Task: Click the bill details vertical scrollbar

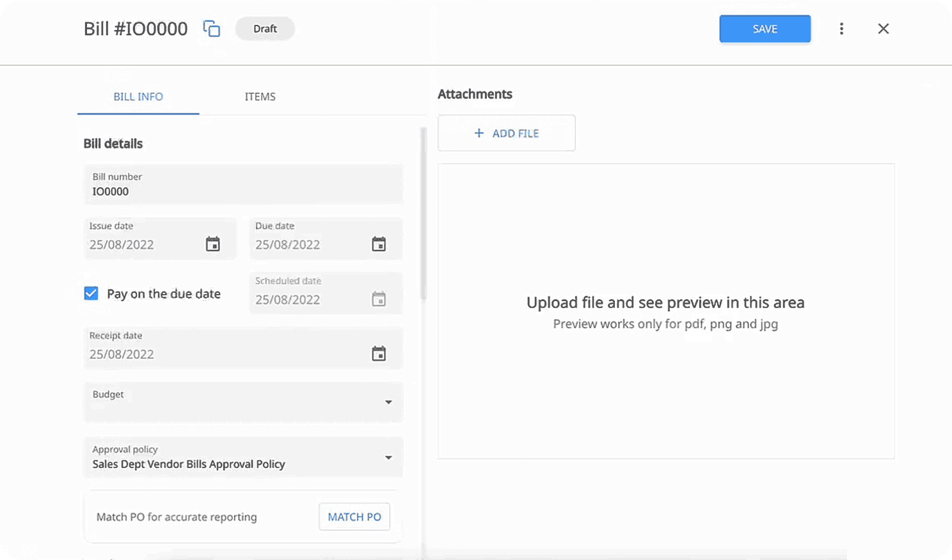Action: (423, 213)
